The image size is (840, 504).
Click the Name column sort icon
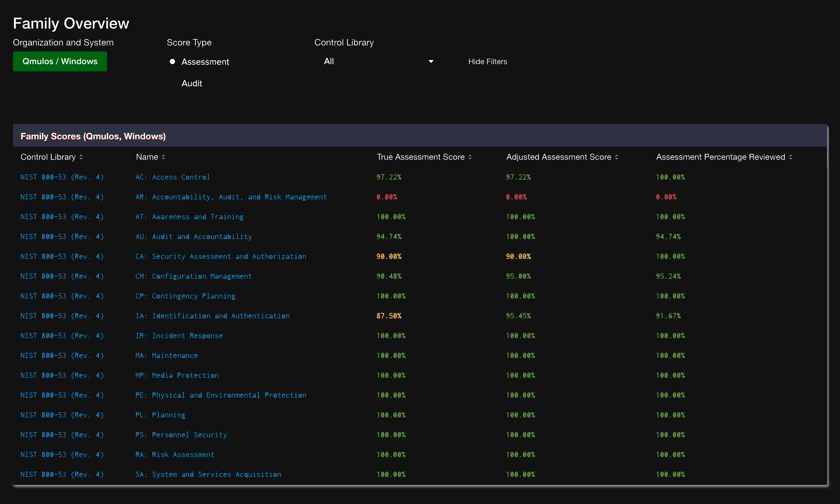click(x=163, y=157)
